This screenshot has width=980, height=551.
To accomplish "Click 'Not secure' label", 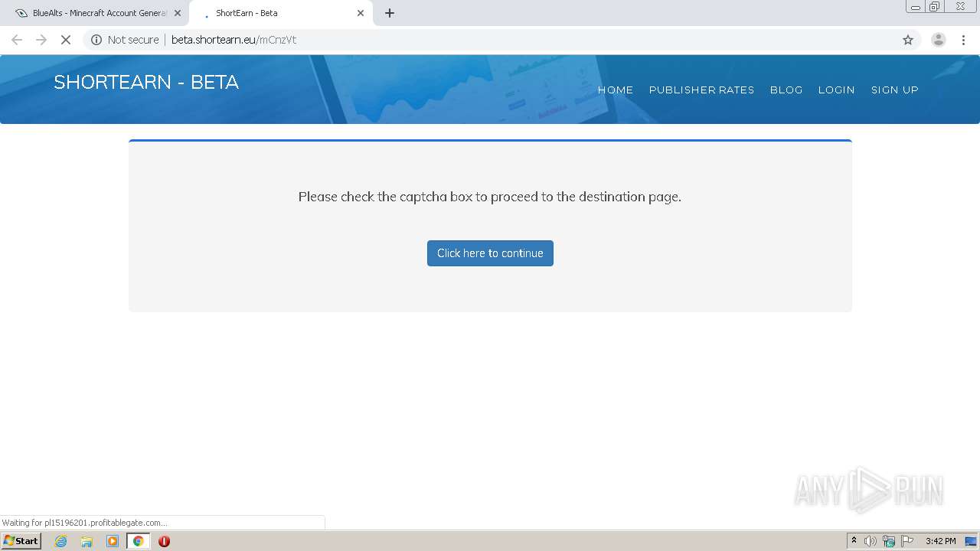I will (133, 40).
